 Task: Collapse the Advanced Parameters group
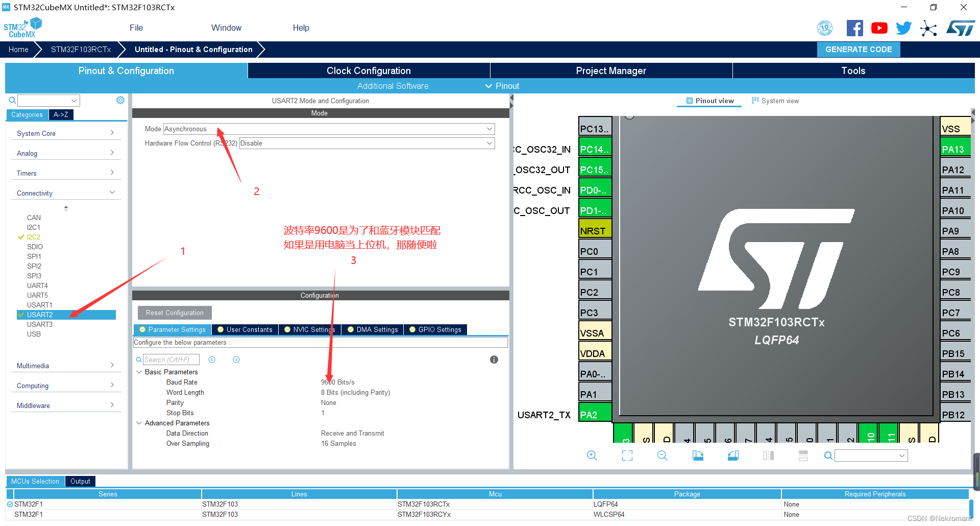139,423
